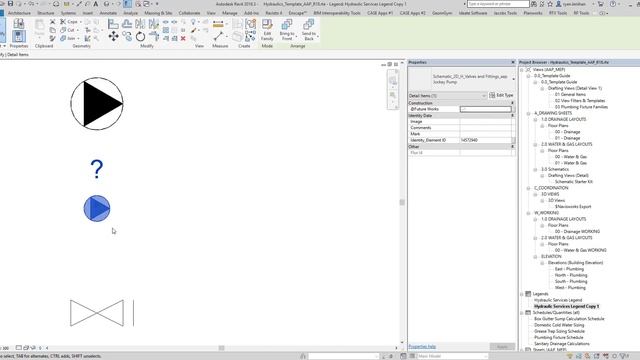Click the East - Plumbing elevation
The width and height of the screenshot is (640, 360).
tap(569, 269)
